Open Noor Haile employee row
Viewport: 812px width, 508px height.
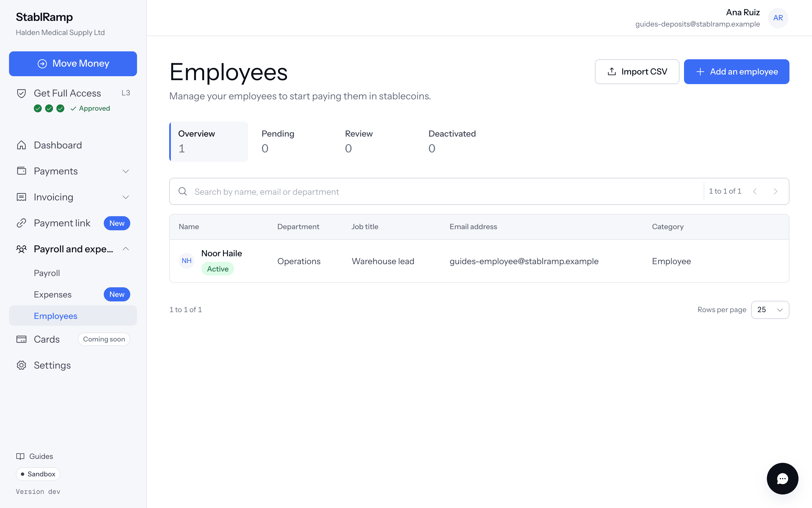pos(479,261)
